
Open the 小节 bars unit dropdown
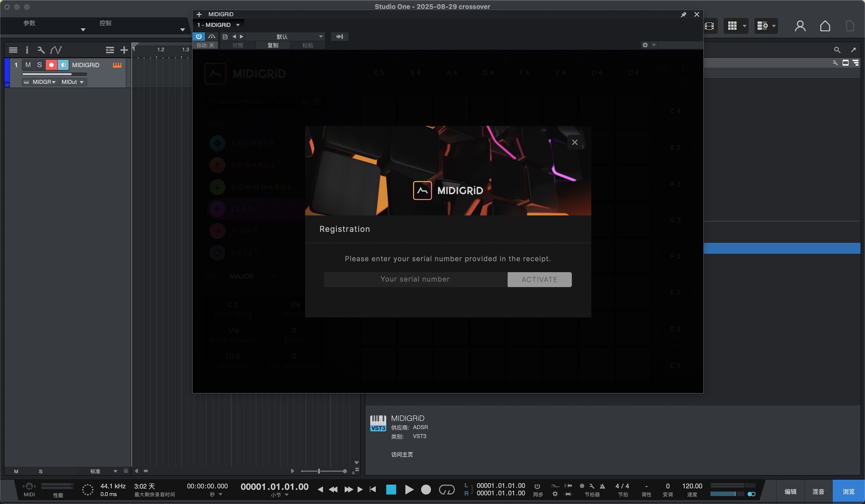coord(280,495)
